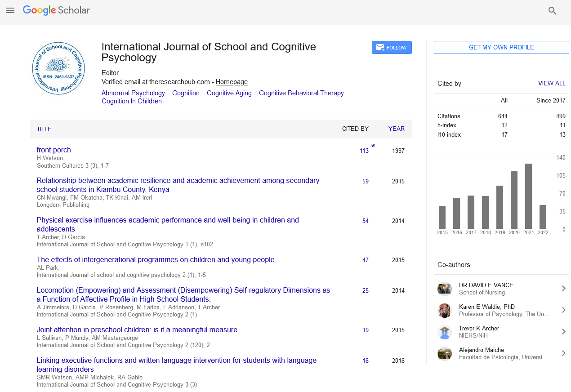Click the Google Scholar logo

[x=56, y=10]
